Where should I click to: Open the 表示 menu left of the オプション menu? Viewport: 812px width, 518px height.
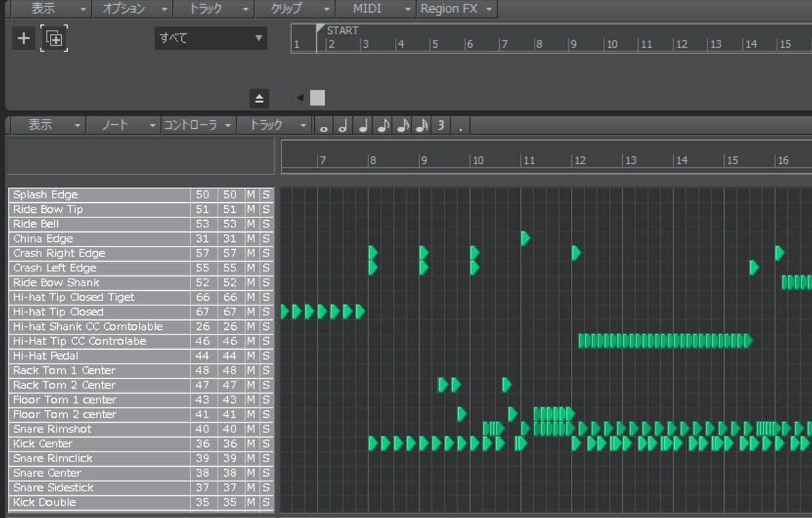[51, 9]
